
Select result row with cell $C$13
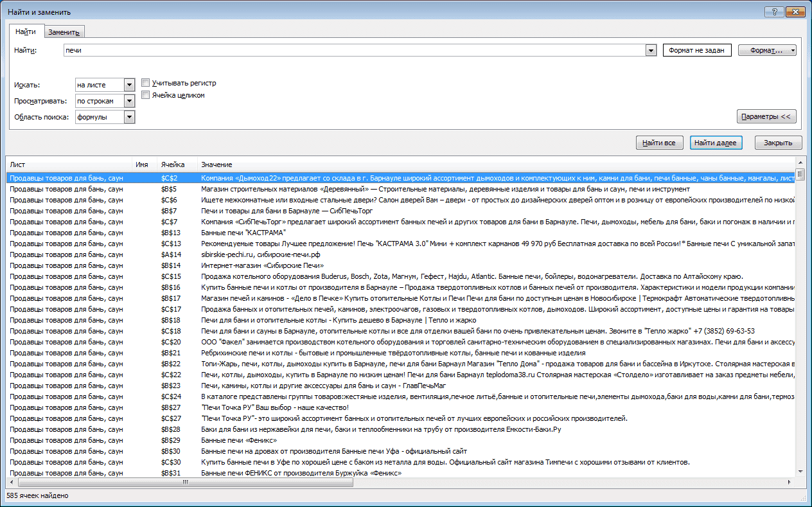click(x=401, y=244)
